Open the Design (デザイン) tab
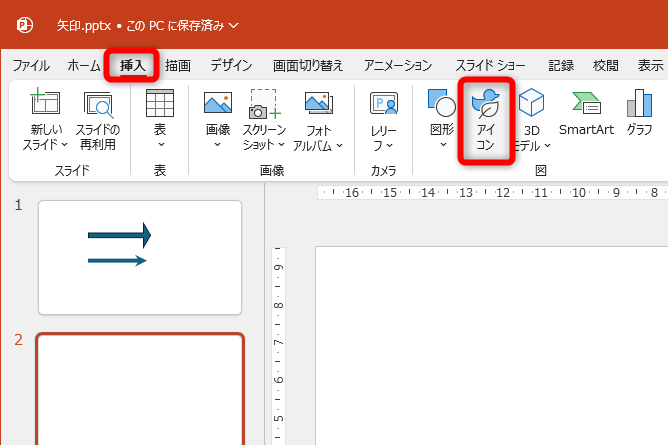 click(231, 66)
